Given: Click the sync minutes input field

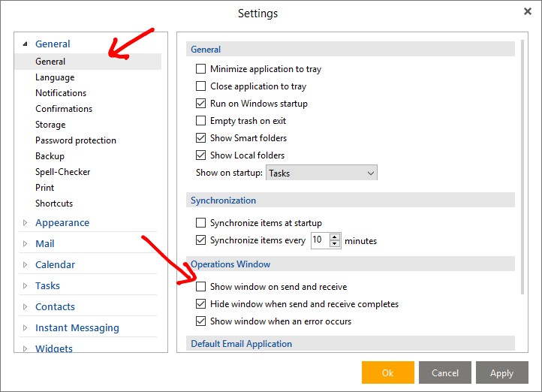Looking at the screenshot, I should coord(319,240).
